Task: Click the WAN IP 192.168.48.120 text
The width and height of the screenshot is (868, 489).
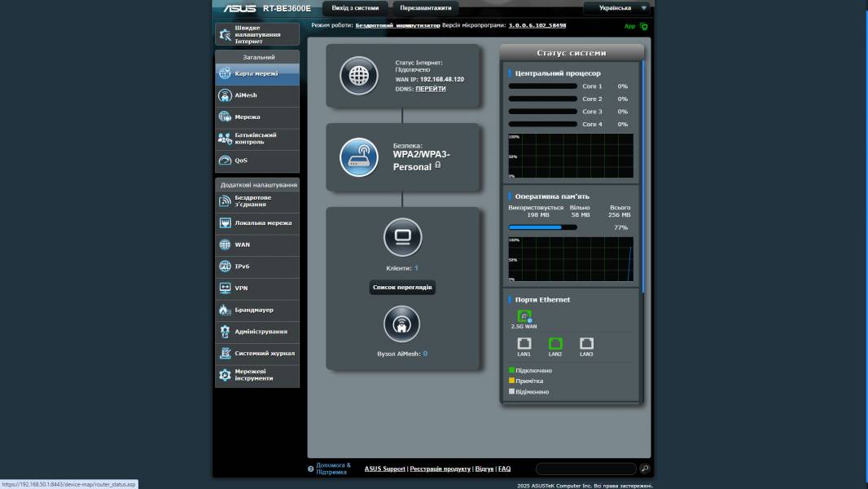Action: point(442,79)
